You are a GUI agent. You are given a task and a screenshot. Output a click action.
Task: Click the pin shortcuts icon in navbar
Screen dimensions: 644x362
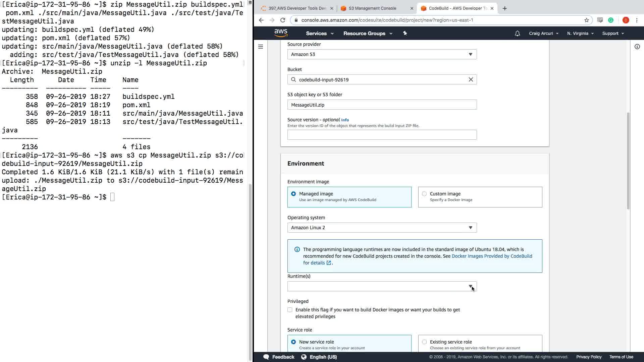pyautogui.click(x=405, y=33)
